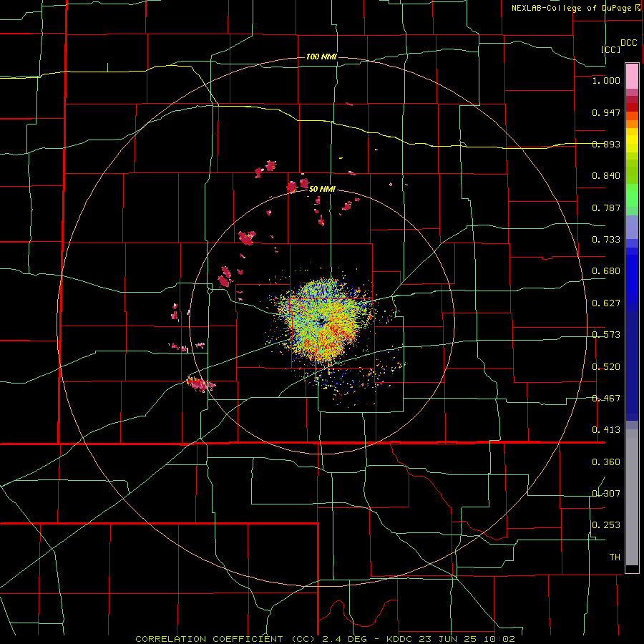Click the 0.413 scale value
The image size is (644, 644).
tap(606, 430)
